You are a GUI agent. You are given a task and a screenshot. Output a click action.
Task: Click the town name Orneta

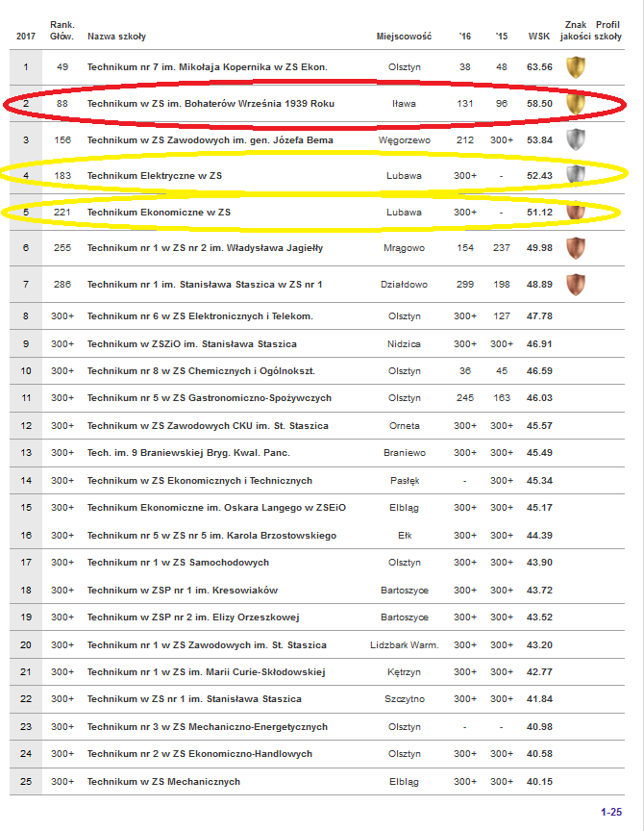[404, 426]
